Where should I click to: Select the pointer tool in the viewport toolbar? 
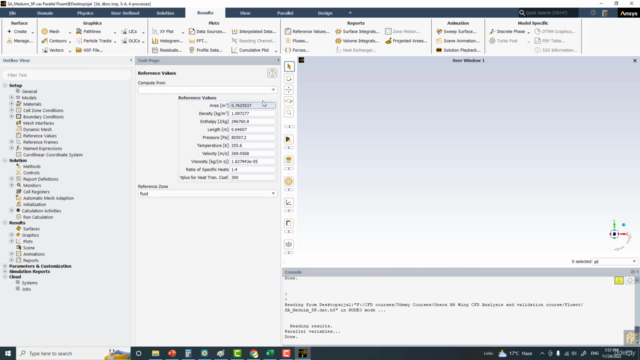(x=289, y=67)
